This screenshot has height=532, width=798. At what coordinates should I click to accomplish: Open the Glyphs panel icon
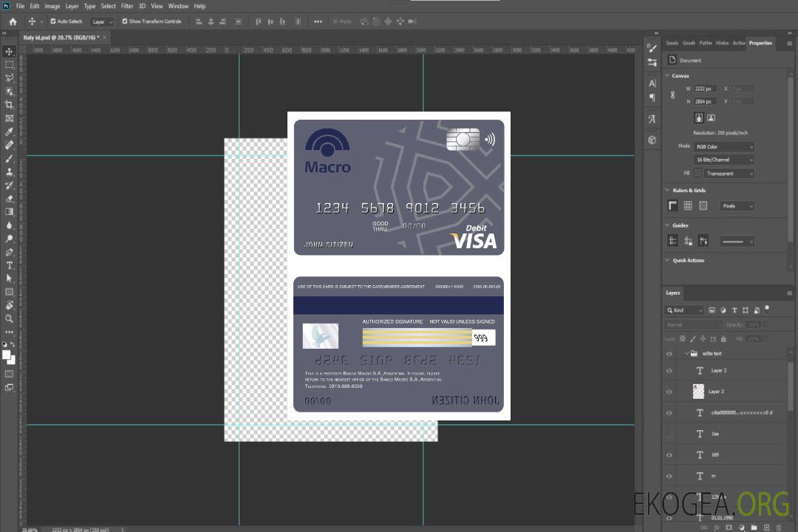click(652, 119)
